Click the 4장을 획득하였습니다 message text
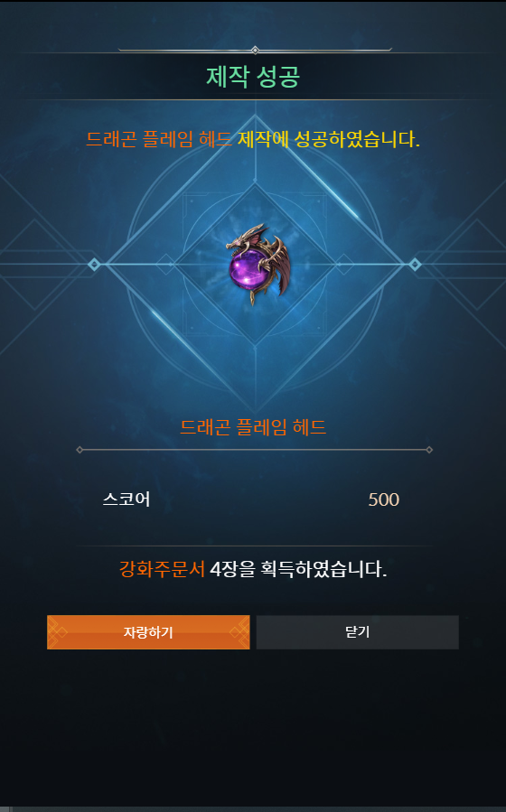 (x=298, y=569)
